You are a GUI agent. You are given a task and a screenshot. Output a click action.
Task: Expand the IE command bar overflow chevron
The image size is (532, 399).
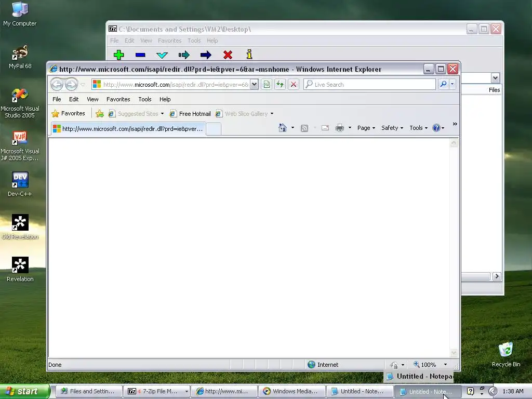(455, 124)
